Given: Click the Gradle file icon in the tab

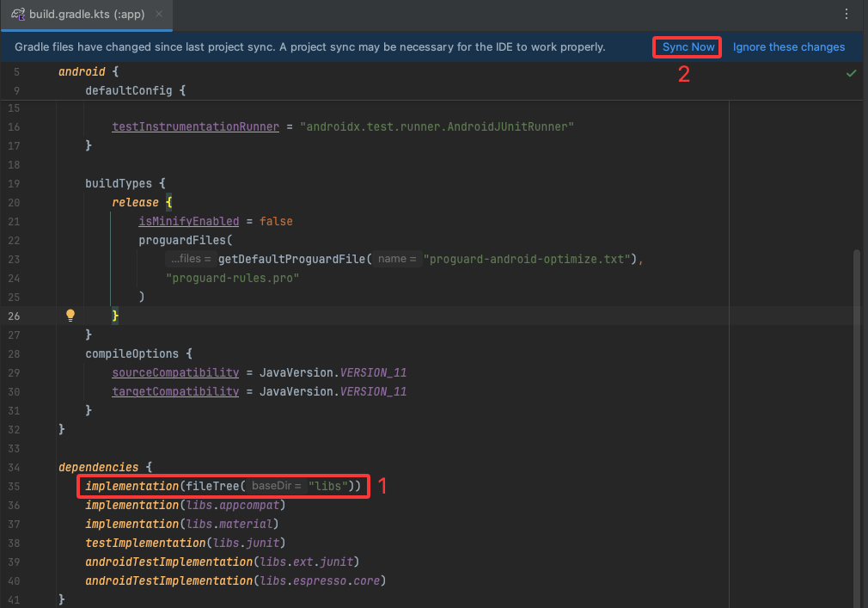Looking at the screenshot, I should [x=17, y=15].
